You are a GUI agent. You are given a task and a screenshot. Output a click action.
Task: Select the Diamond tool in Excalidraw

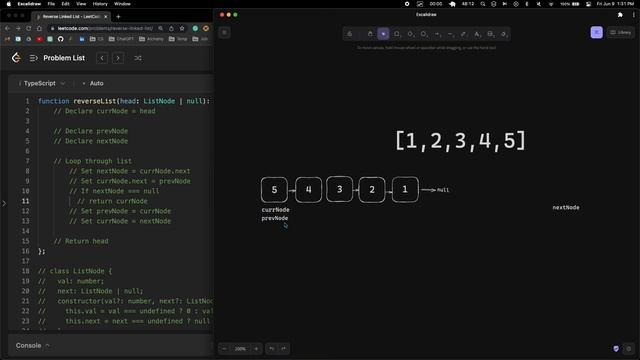411,34
